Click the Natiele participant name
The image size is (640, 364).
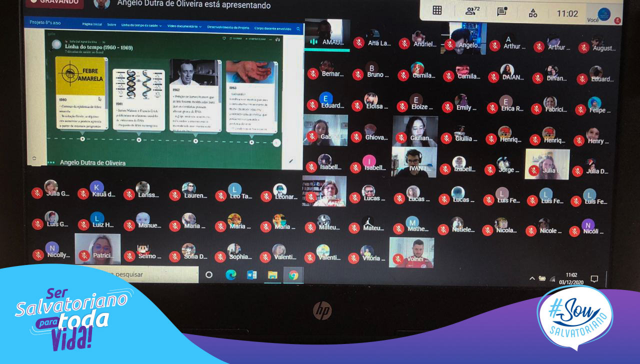click(x=463, y=229)
